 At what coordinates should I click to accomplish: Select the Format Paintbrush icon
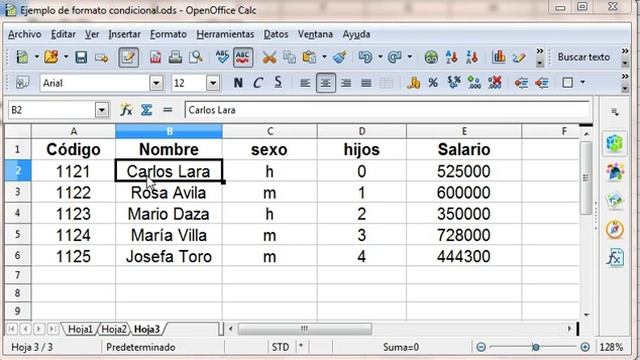pos(340,57)
